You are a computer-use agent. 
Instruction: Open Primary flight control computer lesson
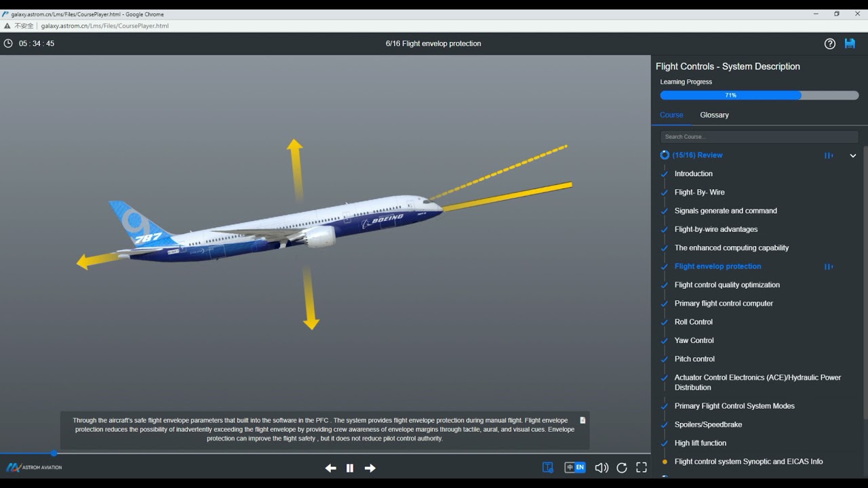pos(724,304)
